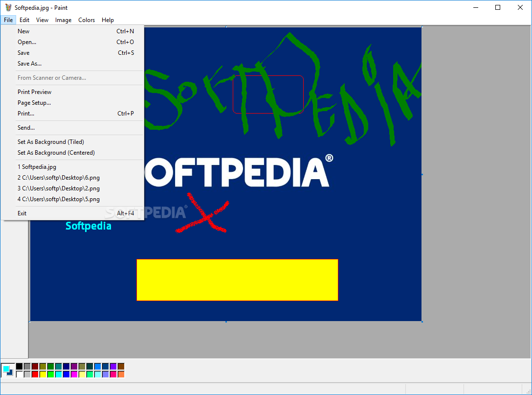This screenshot has width=532, height=395.
Task: Pick the brown palette swatch
Action: (x=121, y=366)
